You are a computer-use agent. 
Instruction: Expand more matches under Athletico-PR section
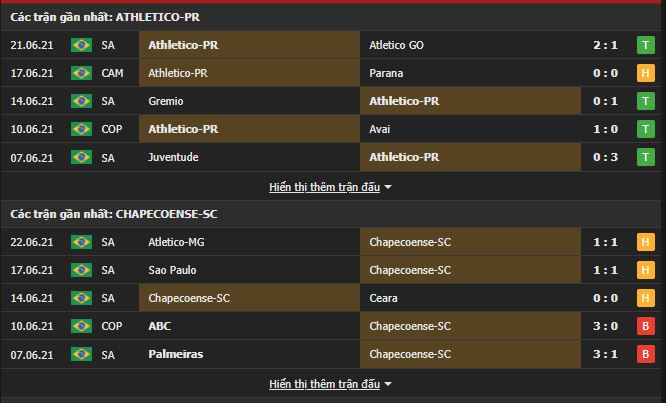325,187
